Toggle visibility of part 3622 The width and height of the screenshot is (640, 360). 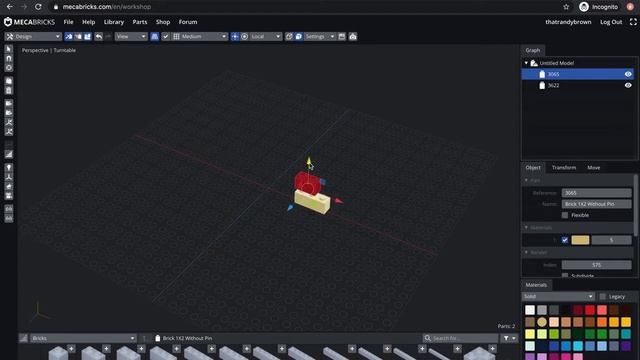click(x=628, y=85)
